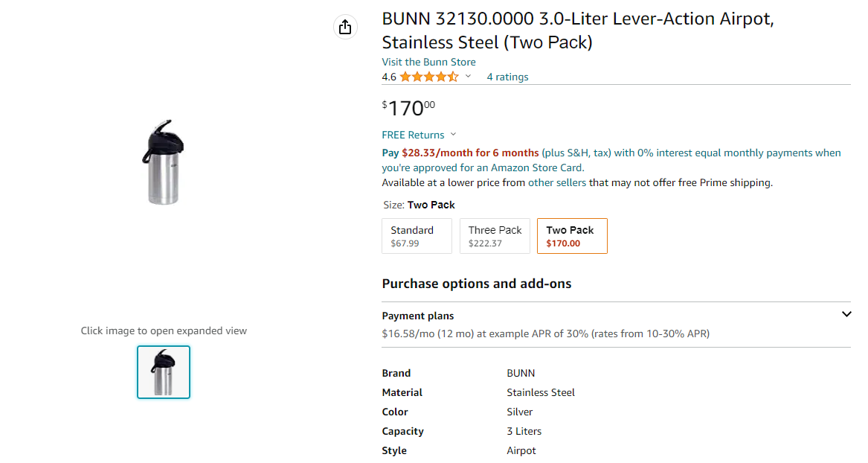
Task: Click the Capacity value 3 Liters
Action: pos(524,432)
